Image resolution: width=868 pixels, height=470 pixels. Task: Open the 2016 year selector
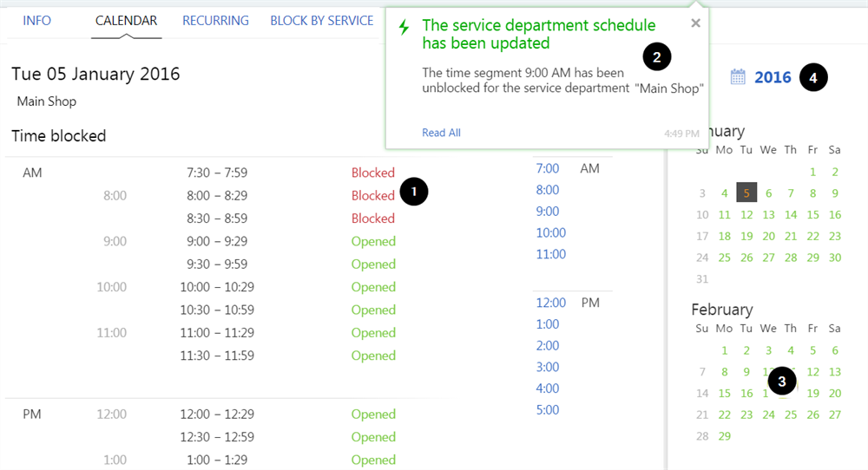(773, 77)
